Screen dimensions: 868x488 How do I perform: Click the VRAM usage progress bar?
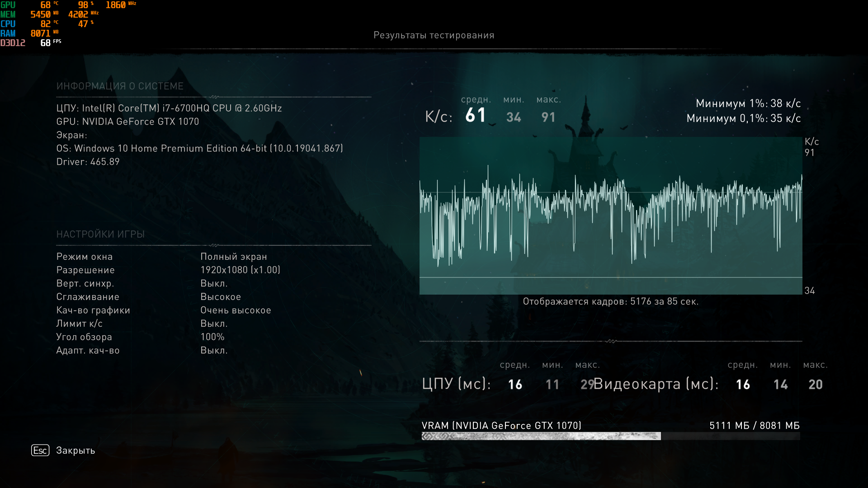pyautogui.click(x=610, y=436)
